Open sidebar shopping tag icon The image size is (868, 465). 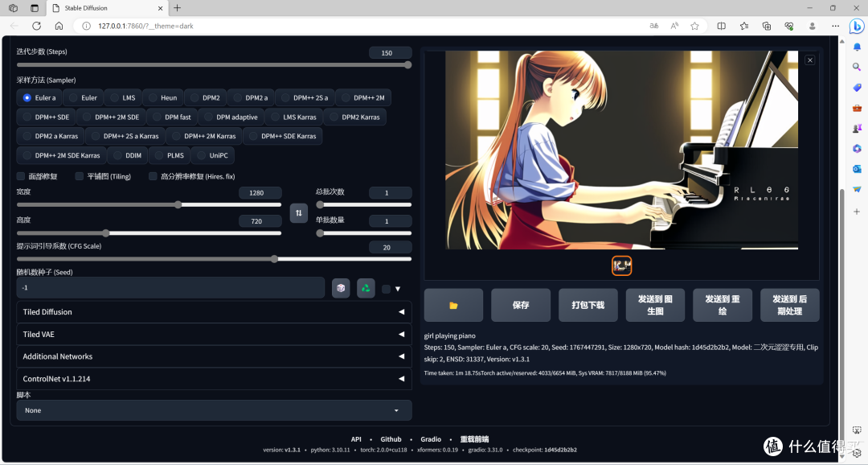click(857, 88)
